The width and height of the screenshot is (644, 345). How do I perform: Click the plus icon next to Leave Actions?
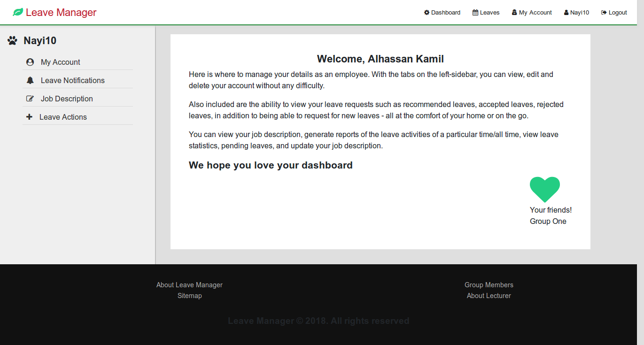coord(30,116)
